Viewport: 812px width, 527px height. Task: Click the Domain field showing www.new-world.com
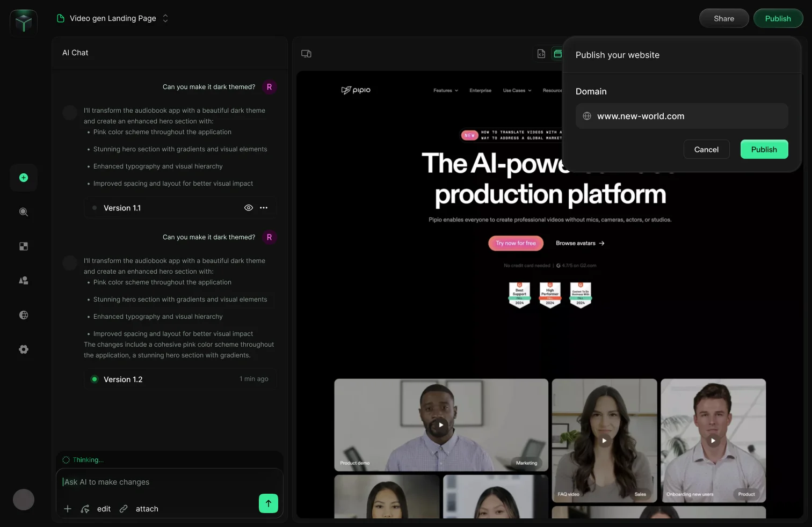click(x=682, y=116)
